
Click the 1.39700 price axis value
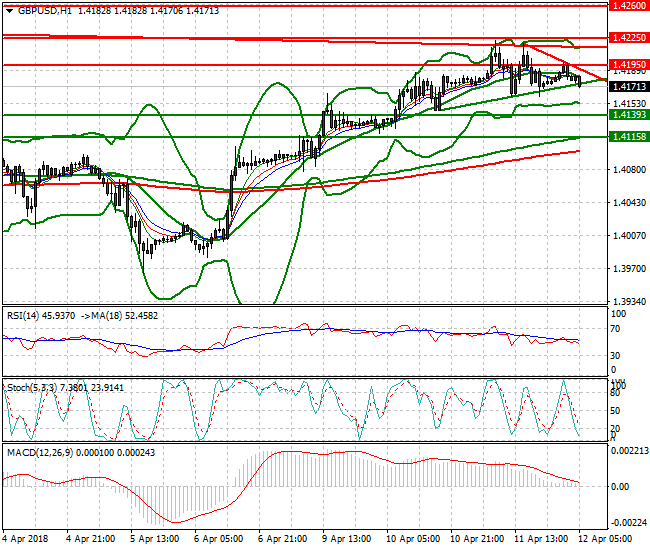(629, 269)
